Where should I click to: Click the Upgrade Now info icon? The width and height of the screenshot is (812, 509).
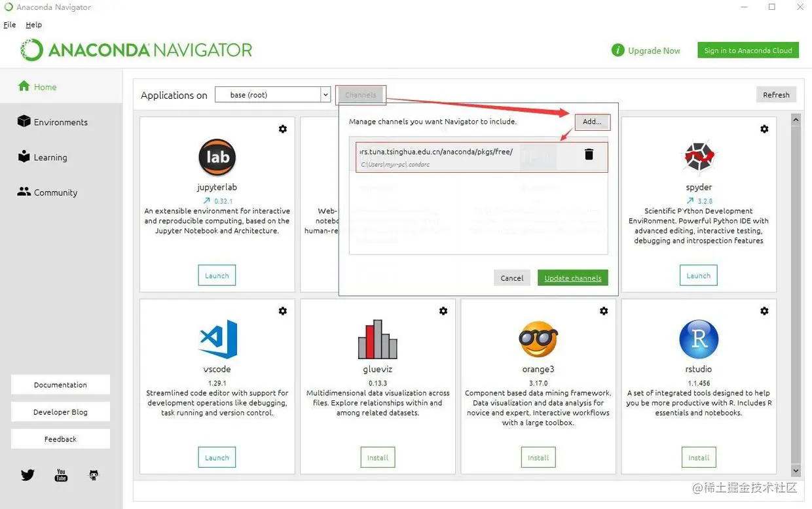pos(618,50)
